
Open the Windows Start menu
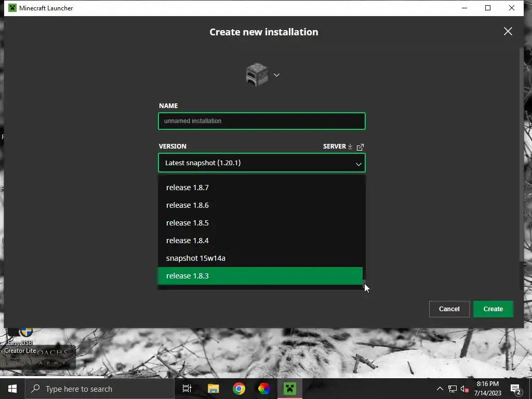(x=12, y=389)
